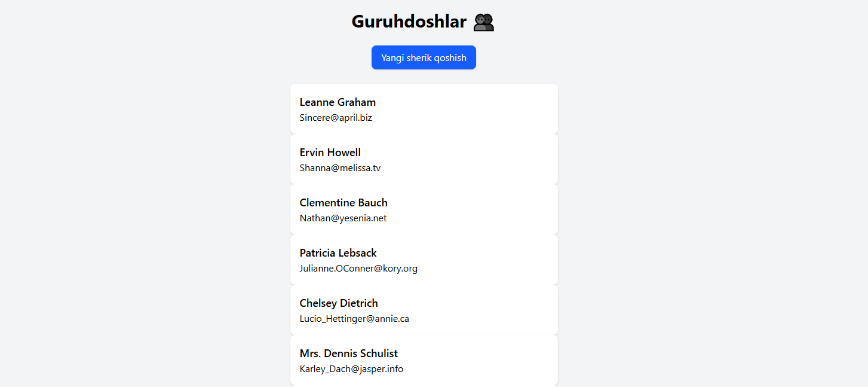Click the Lucio_Hettinger@annie.ca email address
Image resolution: width=868 pixels, height=387 pixels.
pos(354,319)
